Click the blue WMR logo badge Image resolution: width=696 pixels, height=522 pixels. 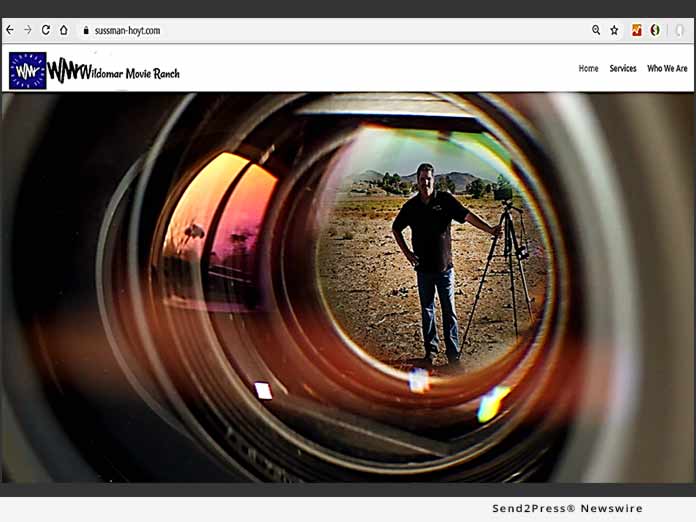28,70
